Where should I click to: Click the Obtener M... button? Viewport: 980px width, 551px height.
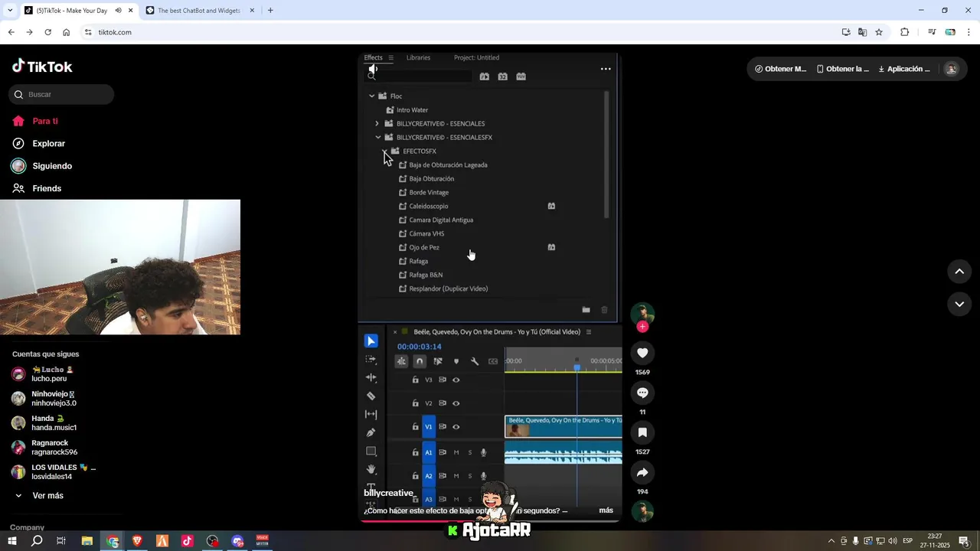[x=781, y=69]
